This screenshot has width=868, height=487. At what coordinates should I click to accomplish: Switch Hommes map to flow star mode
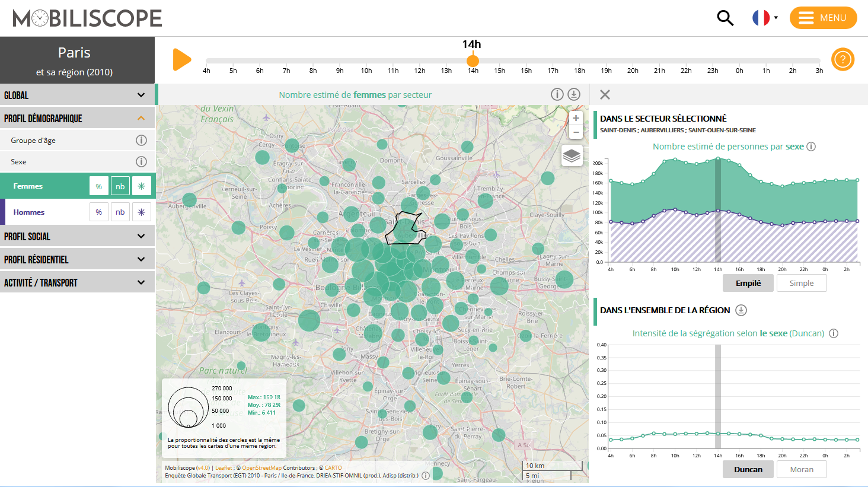(142, 212)
